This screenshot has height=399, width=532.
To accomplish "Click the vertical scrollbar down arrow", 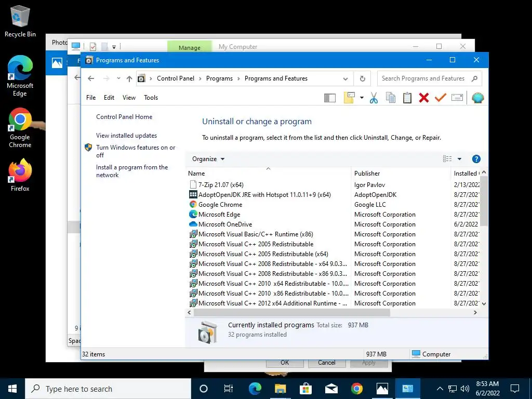I will (484, 304).
